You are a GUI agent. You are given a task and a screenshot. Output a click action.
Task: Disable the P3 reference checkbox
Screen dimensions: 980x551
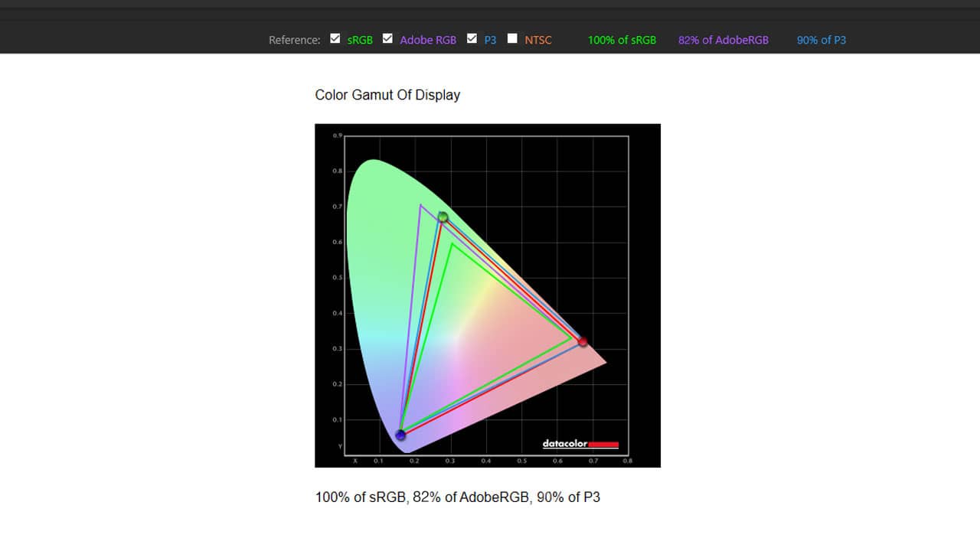tap(472, 39)
